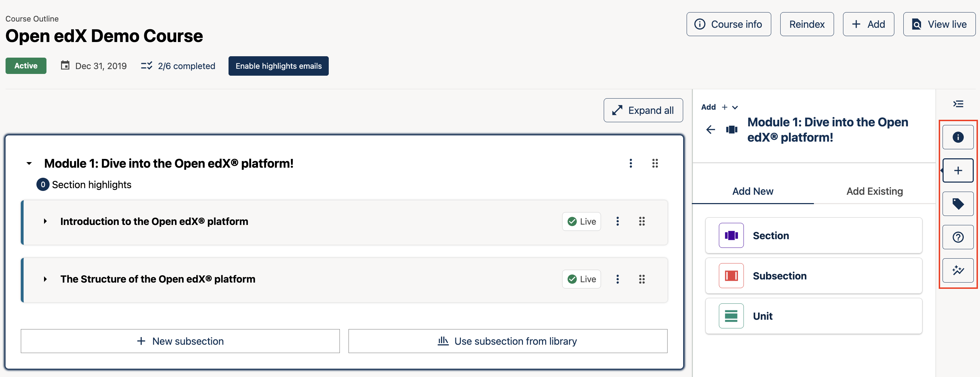
Task: Click the Reindex button
Action: (807, 24)
